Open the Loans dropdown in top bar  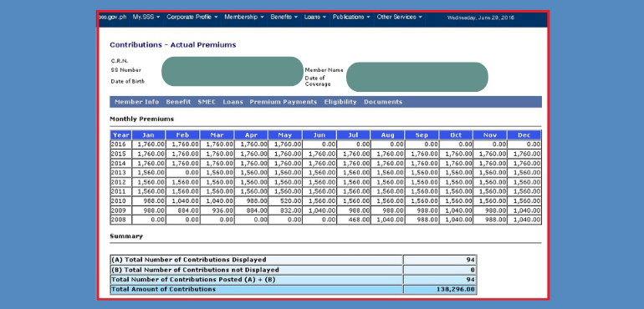315,18
